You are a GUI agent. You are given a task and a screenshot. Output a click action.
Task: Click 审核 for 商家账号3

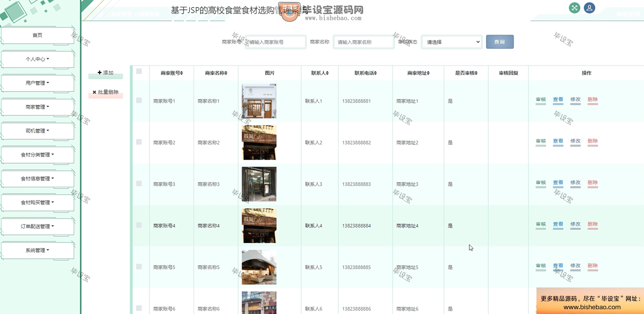click(541, 183)
